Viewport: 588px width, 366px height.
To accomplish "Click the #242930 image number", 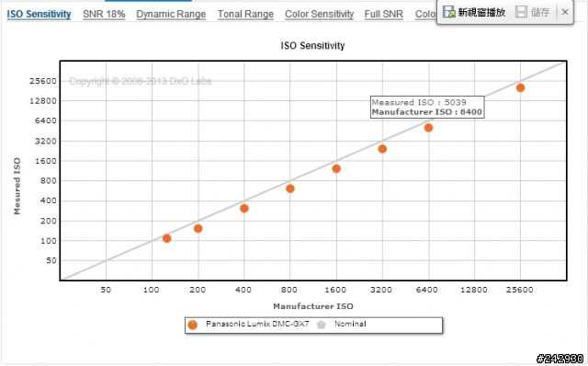I will click(560, 359).
